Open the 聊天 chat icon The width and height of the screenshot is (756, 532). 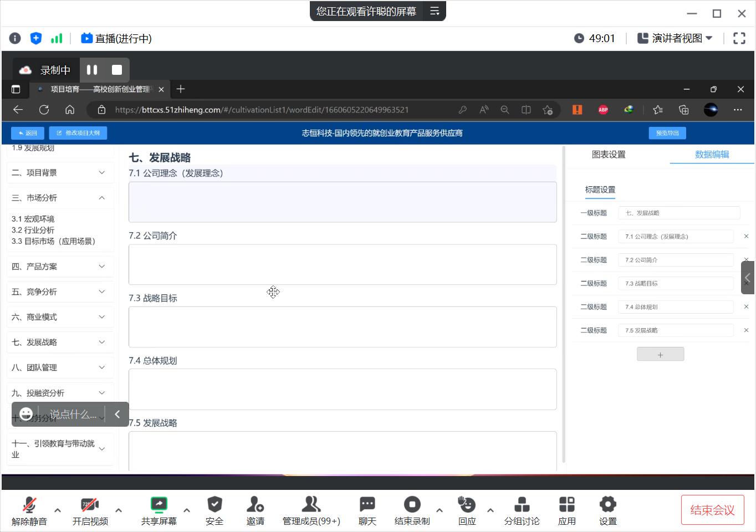(367, 505)
